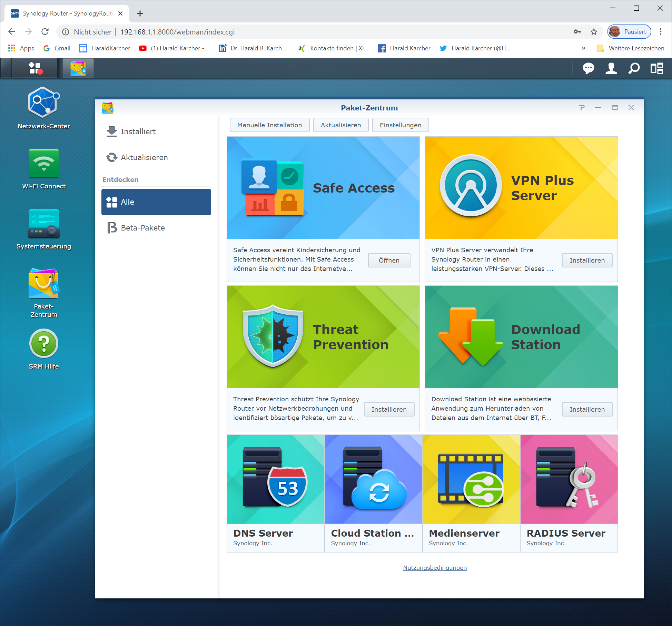The width and height of the screenshot is (672, 626).
Task: Click Öffnen for Safe Access
Action: (389, 260)
